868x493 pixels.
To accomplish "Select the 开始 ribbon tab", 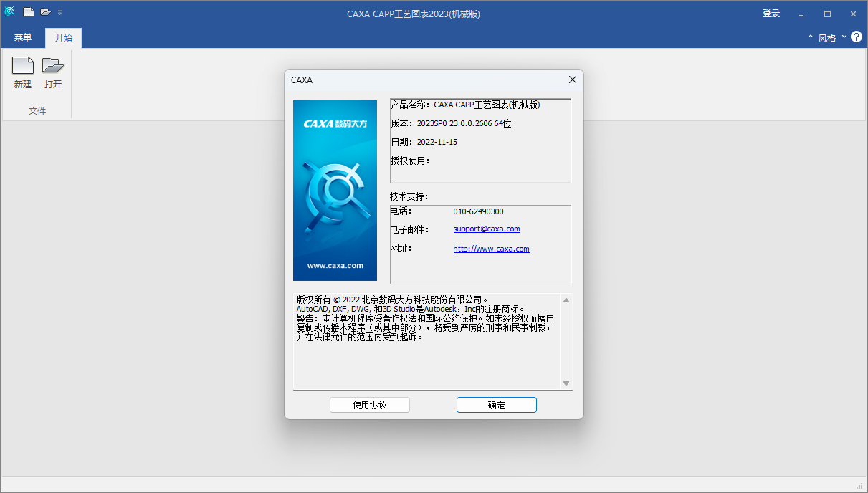I will 64,38.
